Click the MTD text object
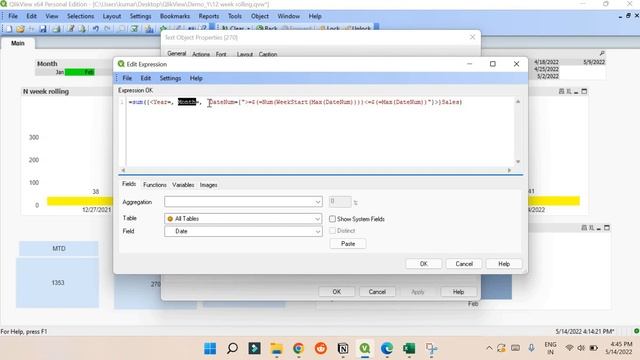This screenshot has height=360, width=640. point(59,249)
